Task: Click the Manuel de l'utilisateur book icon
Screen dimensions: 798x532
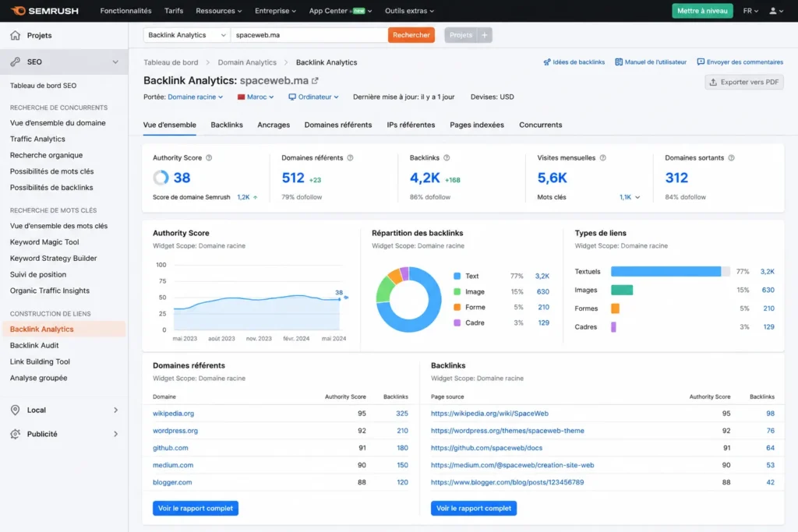Action: 619,62
